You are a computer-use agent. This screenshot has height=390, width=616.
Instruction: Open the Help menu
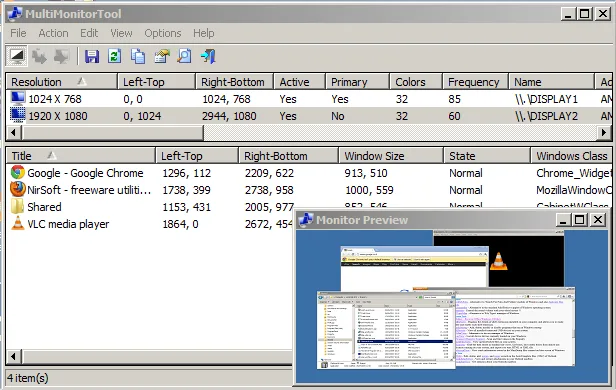coord(204,33)
